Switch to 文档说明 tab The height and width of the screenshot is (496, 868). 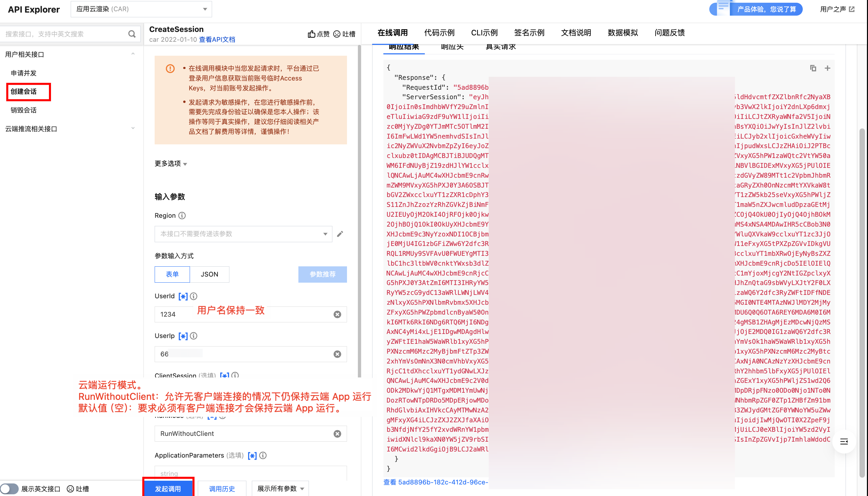(576, 33)
